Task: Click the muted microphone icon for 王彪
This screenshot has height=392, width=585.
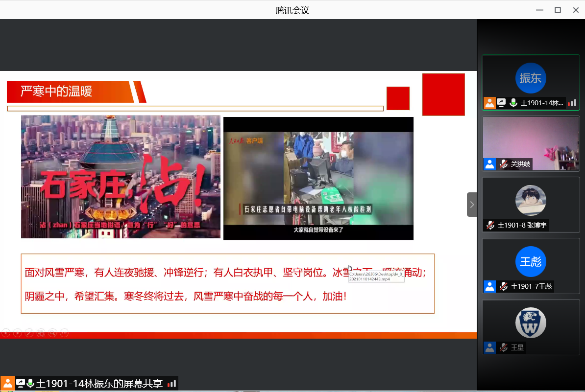Action: [x=504, y=287]
